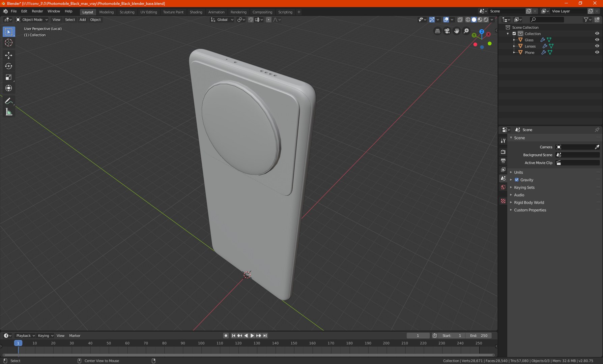603x364 pixels.
Task: Open the Render menu
Action: point(37,11)
